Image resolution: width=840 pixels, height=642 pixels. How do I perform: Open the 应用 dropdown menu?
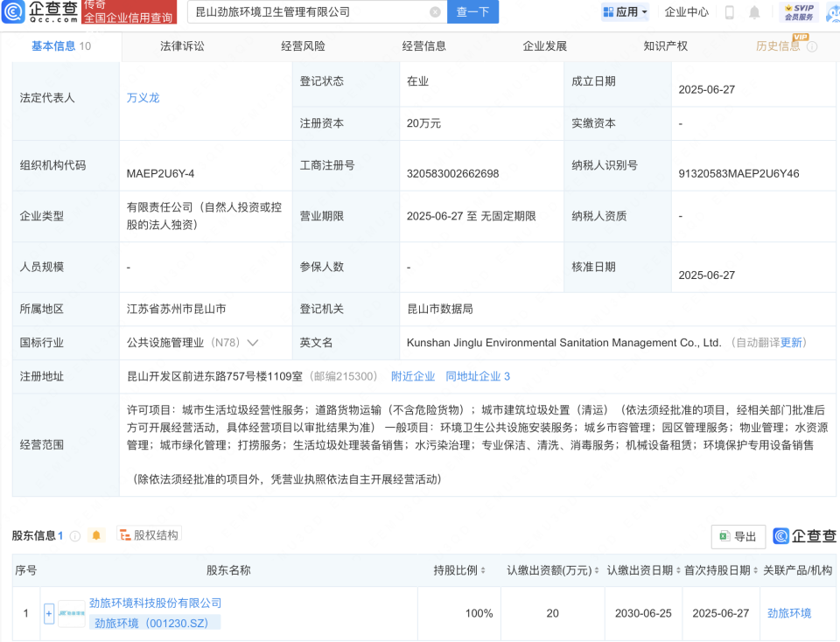pos(625,11)
